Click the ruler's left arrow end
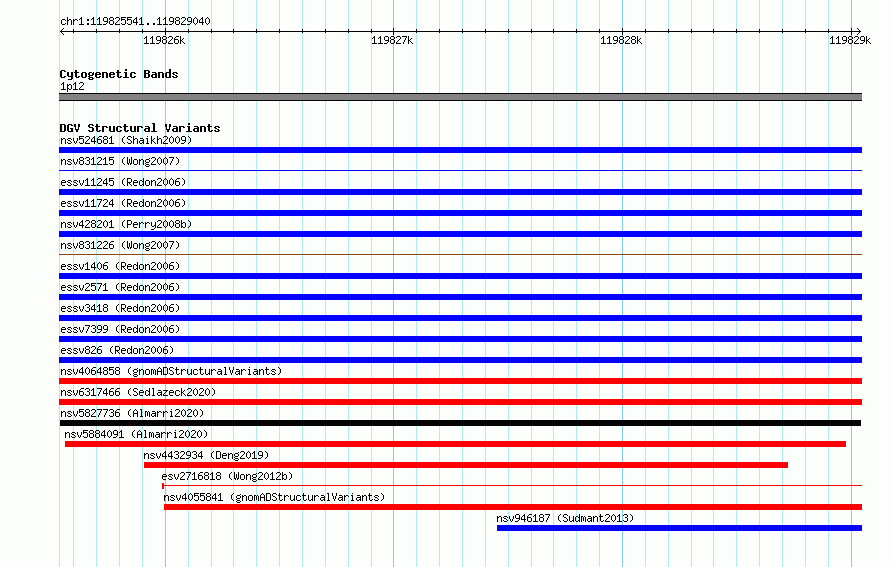890x567 pixels. (63, 32)
